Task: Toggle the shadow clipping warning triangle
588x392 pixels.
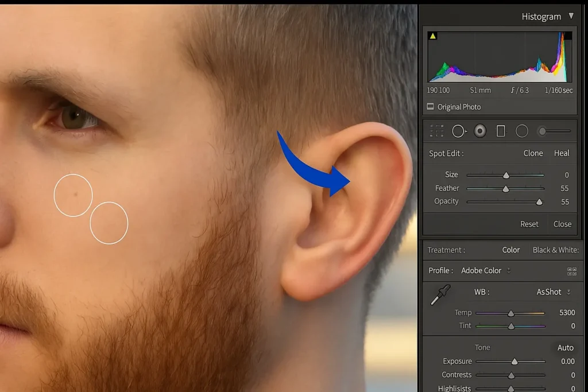Action: pos(432,35)
